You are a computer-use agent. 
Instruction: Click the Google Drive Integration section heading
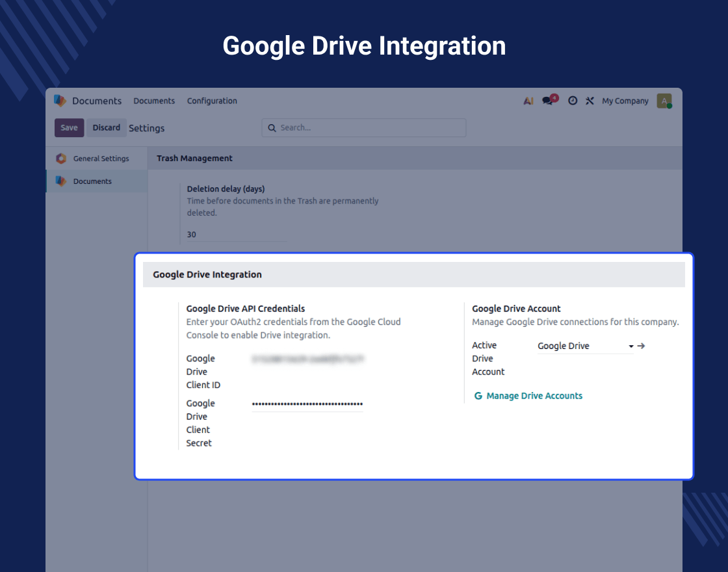click(x=207, y=274)
